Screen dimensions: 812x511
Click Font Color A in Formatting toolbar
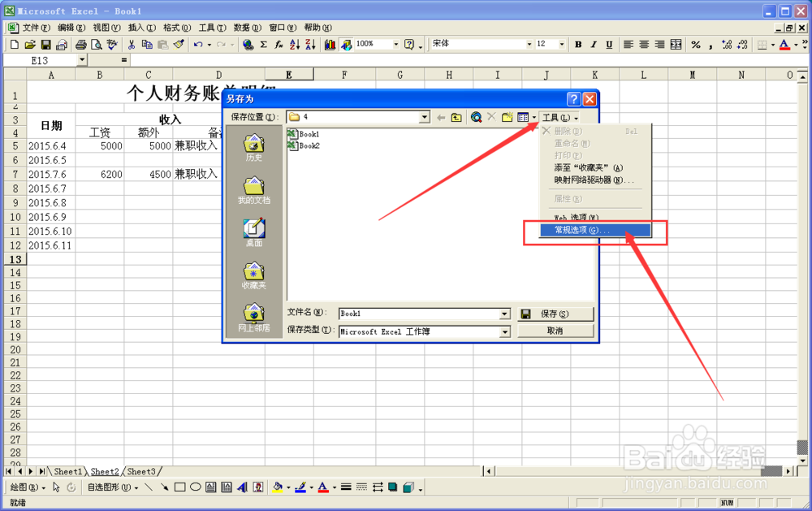point(784,45)
